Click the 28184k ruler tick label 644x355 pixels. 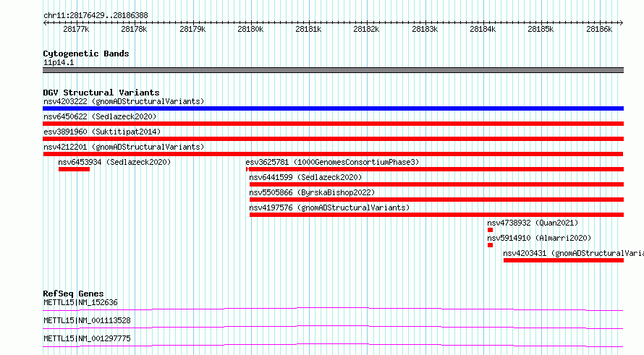click(x=483, y=30)
